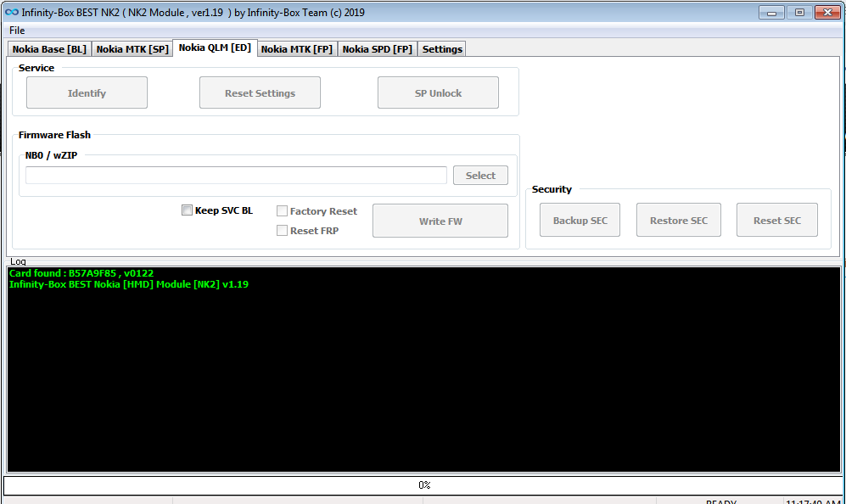The width and height of the screenshot is (846, 504).
Task: Switch to the Nokia Base [BL] tab
Action: tap(48, 48)
